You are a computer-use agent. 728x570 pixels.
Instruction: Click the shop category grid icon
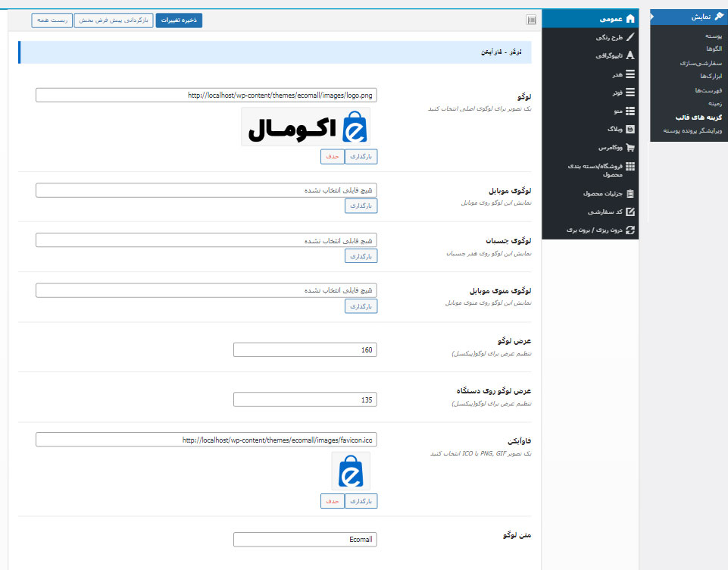pos(630,166)
